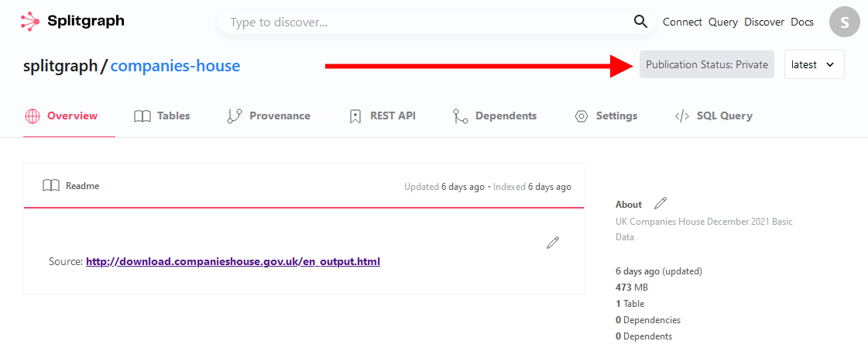868x355 pixels.
Task: Open the companieshouse.gov.uk source link
Action: (233, 261)
